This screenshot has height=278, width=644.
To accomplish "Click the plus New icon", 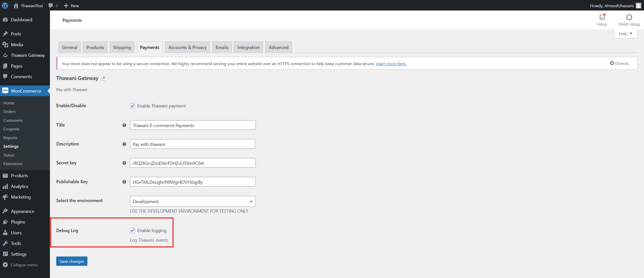I will click(66, 6).
